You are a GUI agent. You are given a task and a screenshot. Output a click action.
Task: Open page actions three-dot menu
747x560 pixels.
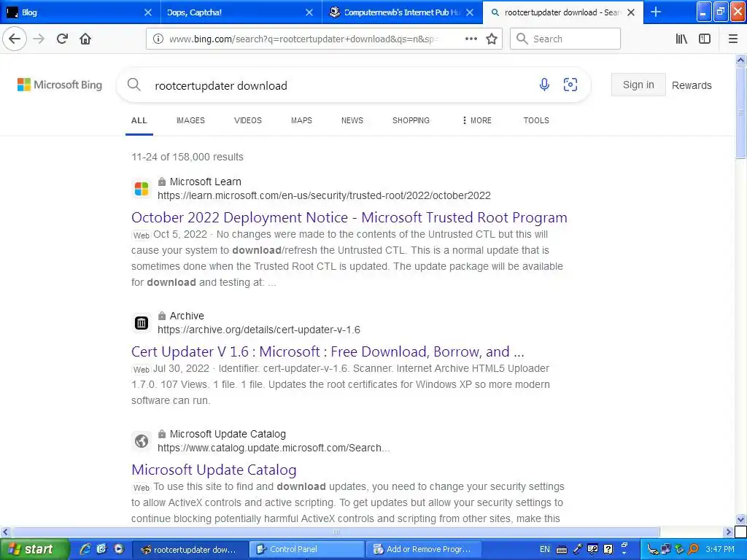[x=471, y=39]
